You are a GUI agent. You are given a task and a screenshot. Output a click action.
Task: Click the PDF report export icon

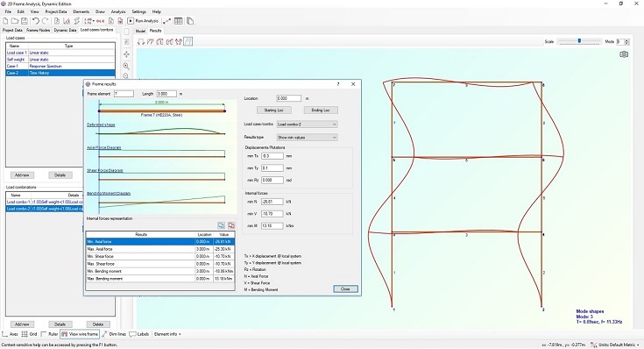[x=120, y=21]
